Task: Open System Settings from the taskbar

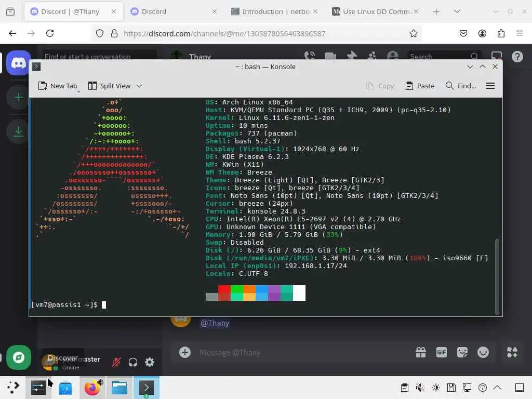Action: click(x=38, y=388)
